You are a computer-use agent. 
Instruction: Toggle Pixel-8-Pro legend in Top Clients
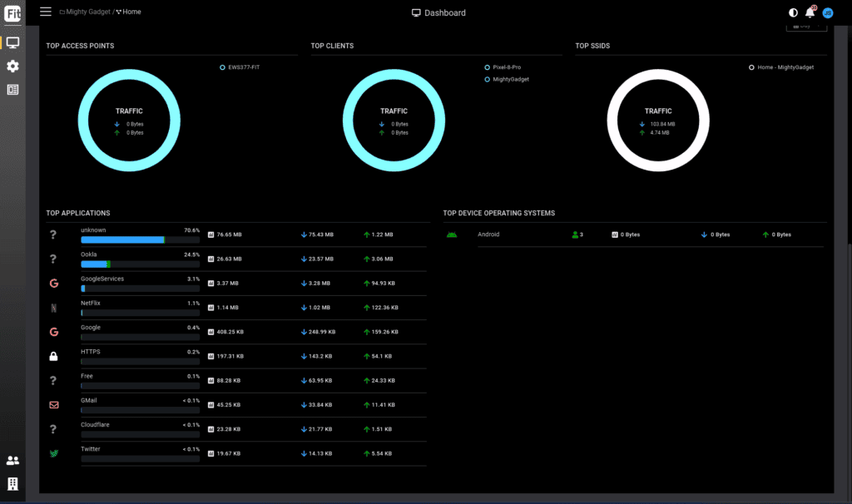[x=508, y=67]
